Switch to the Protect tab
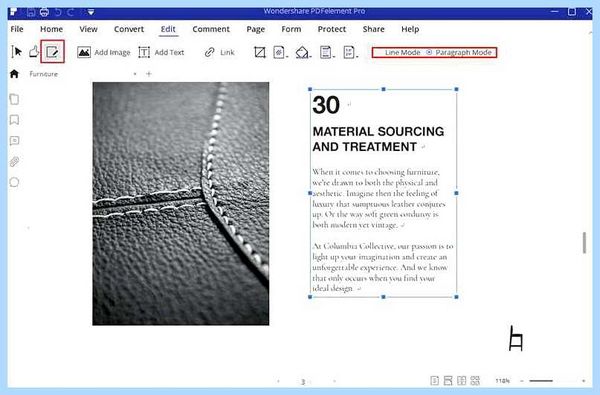Viewport: 600px width, 395px height. point(332,29)
